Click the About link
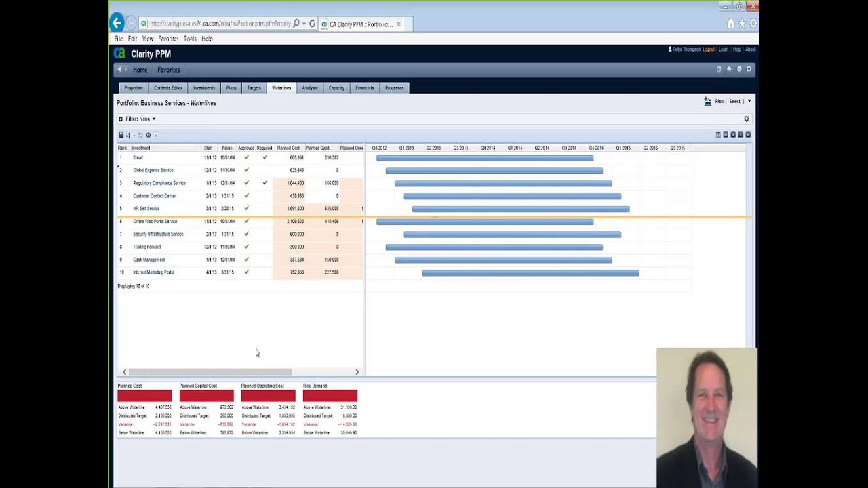This screenshot has width=868, height=488. (x=751, y=49)
